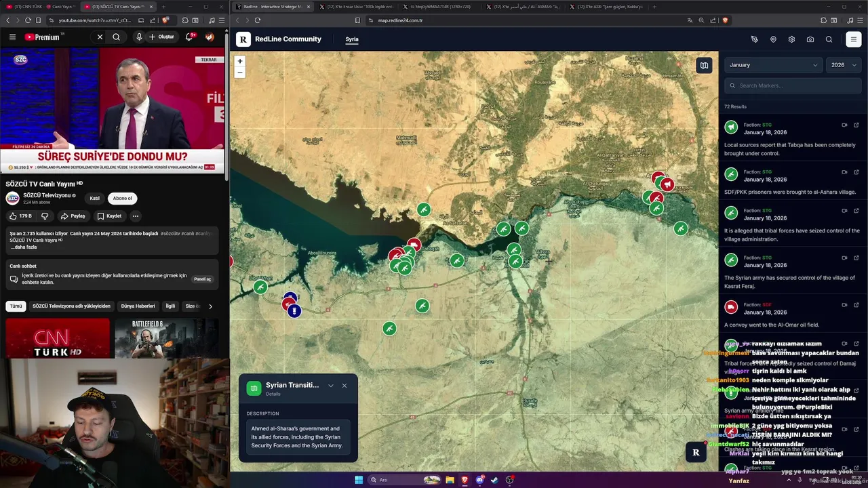Screen dimensions: 868x488
Task: Open RedLine settings gear
Action: [x=791, y=39]
